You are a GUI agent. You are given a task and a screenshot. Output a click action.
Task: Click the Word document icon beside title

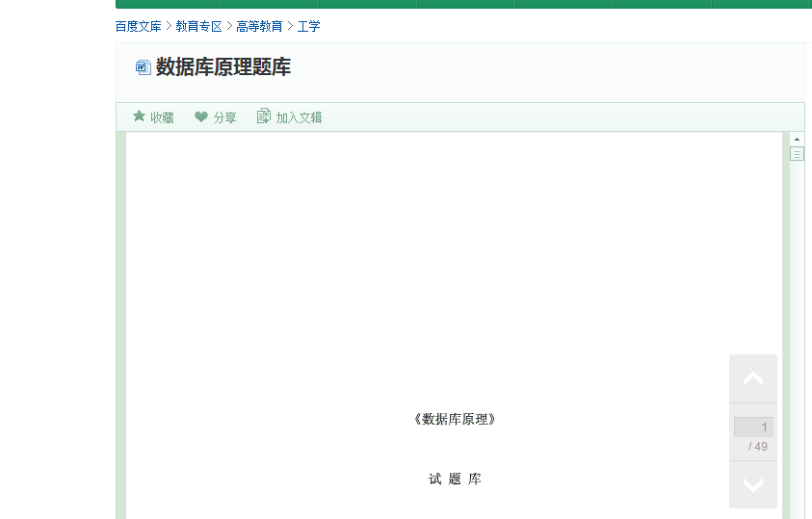coord(143,67)
